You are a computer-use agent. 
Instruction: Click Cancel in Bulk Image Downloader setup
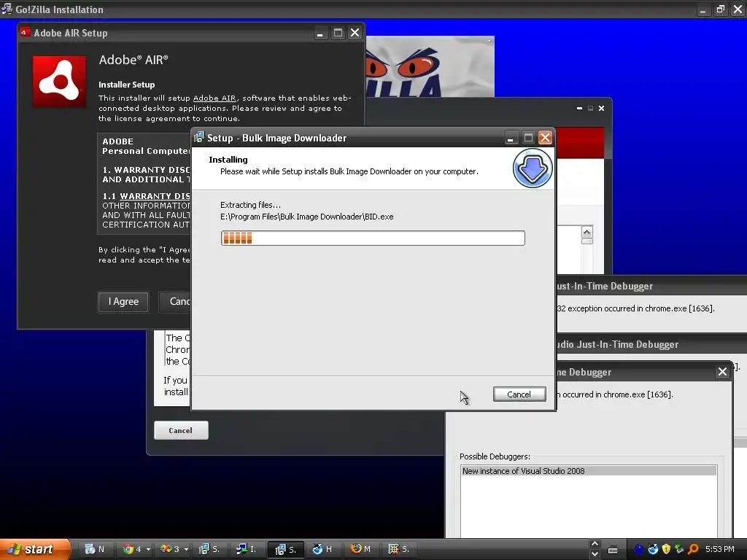519,394
